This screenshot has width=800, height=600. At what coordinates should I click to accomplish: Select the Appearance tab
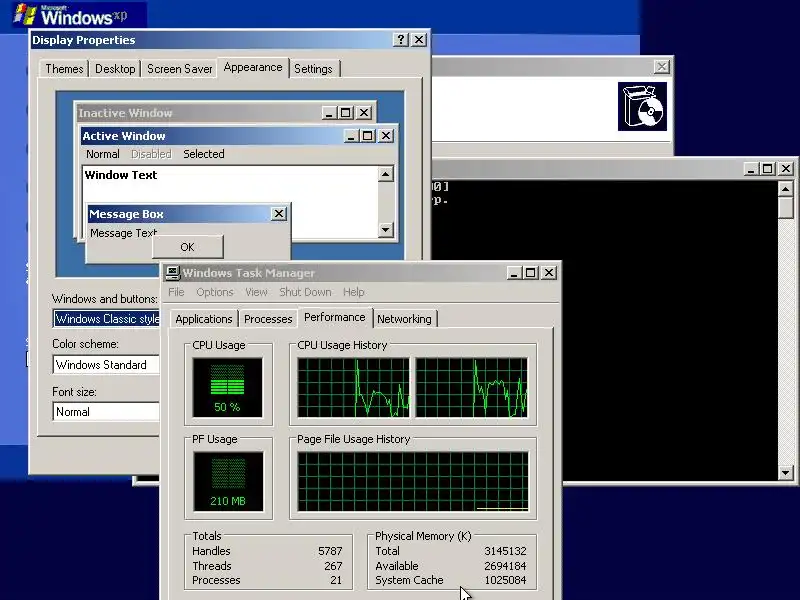[x=253, y=67]
